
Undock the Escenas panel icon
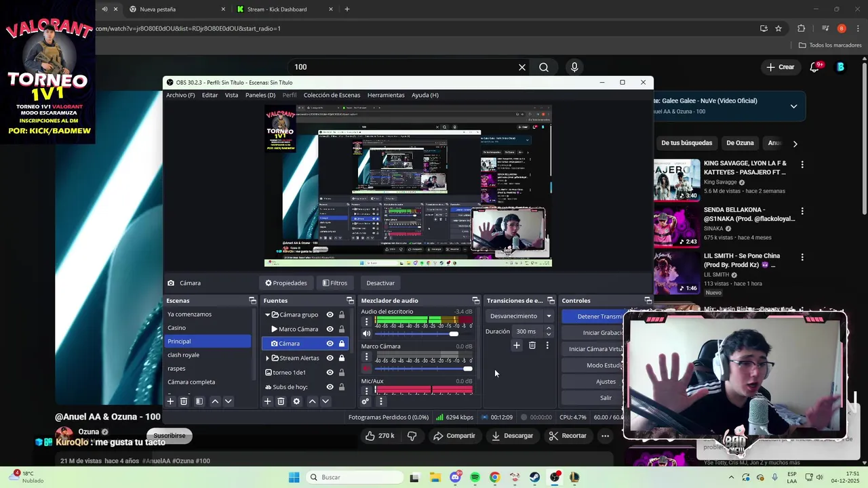pyautogui.click(x=252, y=300)
